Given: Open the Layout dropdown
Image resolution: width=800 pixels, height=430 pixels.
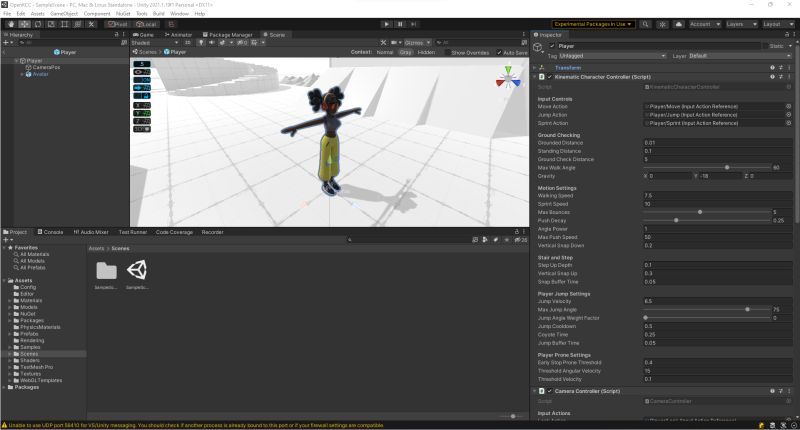Looking at the screenshot, I should tap(778, 24).
